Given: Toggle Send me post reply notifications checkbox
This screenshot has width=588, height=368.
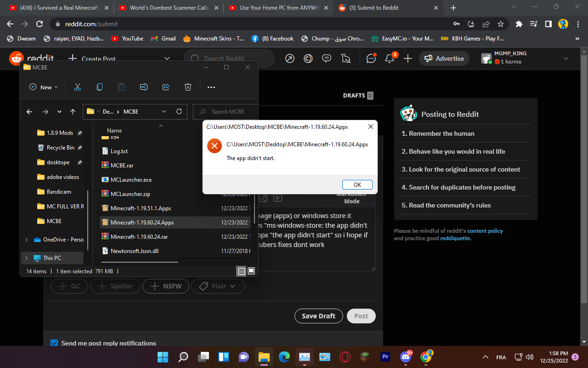Looking at the screenshot, I should (x=54, y=343).
